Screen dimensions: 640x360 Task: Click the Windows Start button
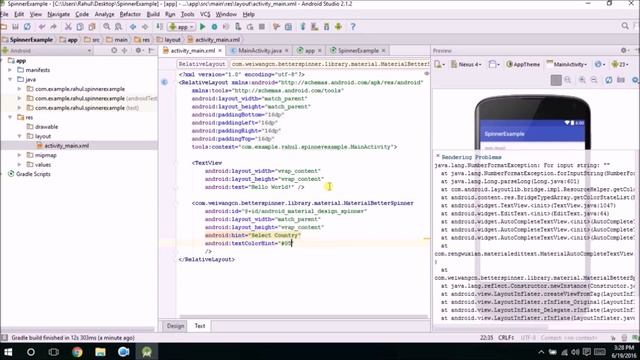coord(8,352)
